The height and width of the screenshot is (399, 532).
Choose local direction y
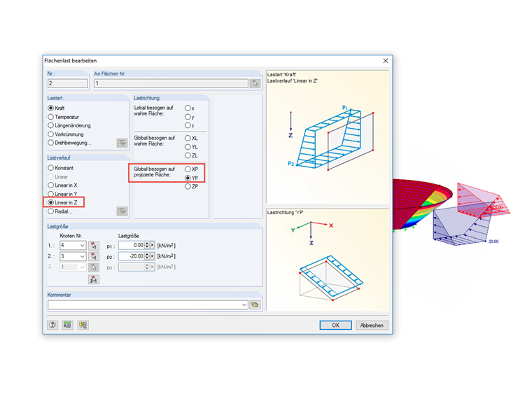pyautogui.click(x=188, y=117)
